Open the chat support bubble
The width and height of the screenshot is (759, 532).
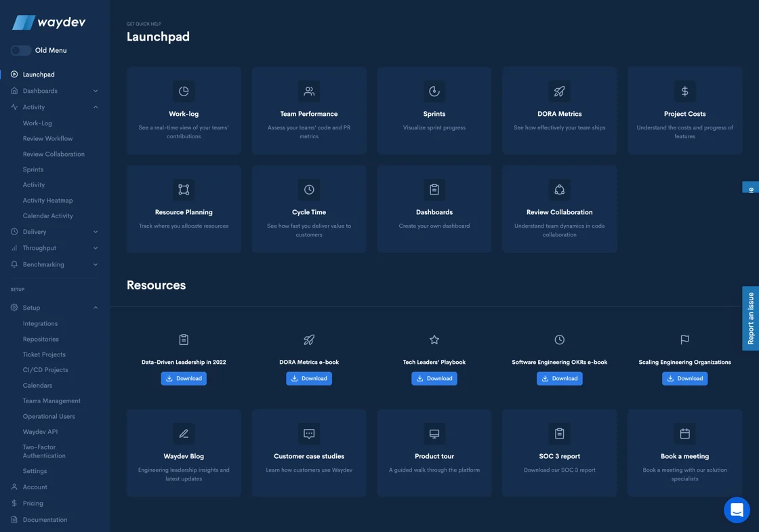pos(737,510)
